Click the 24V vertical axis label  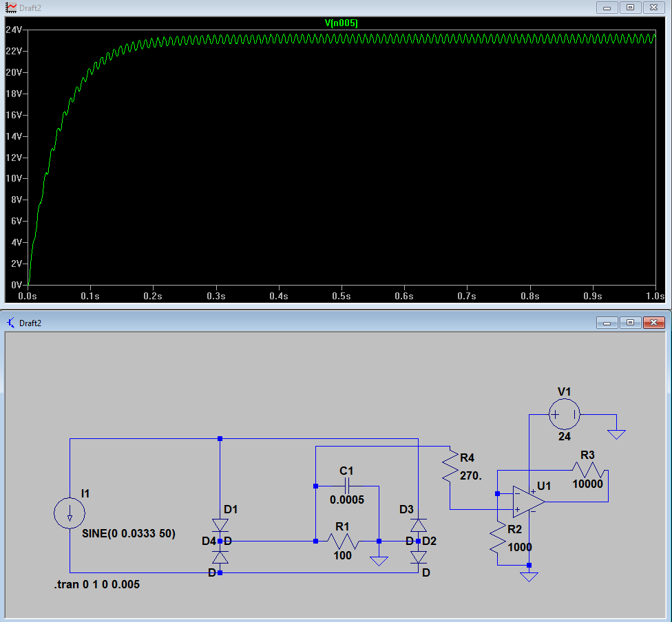click(x=14, y=30)
